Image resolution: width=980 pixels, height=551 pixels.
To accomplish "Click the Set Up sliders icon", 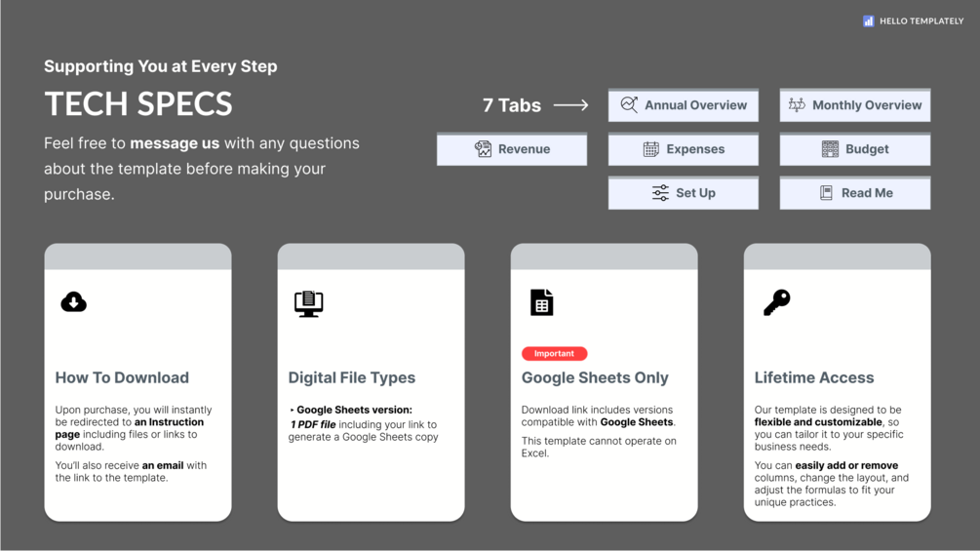I will tap(660, 192).
